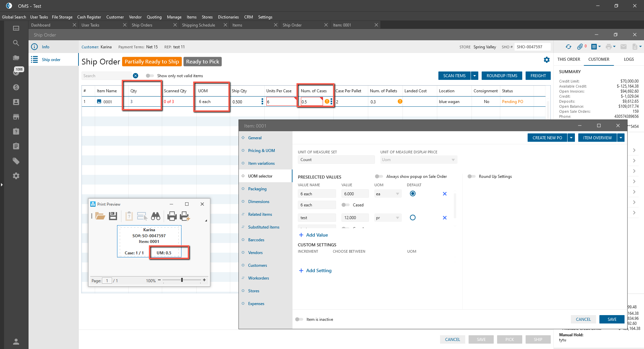Screen dimensions: 644x349
Task: Open the Dictionaries menu
Action: point(228,17)
